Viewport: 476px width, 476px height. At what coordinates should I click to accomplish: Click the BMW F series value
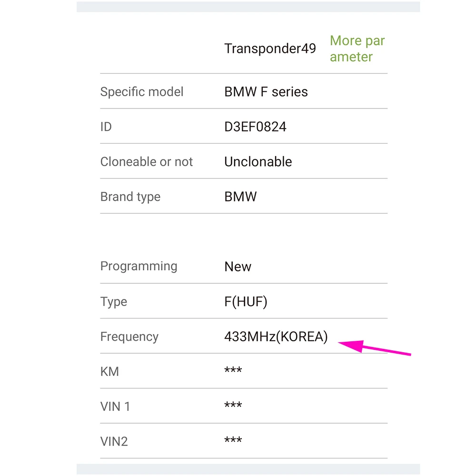pos(266,92)
